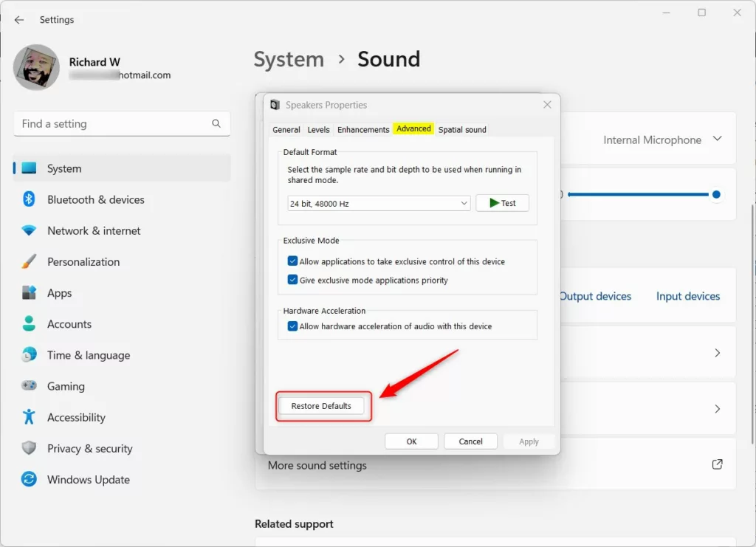Open Privacy & security shield icon
Screen dimensions: 756x547
[29, 448]
